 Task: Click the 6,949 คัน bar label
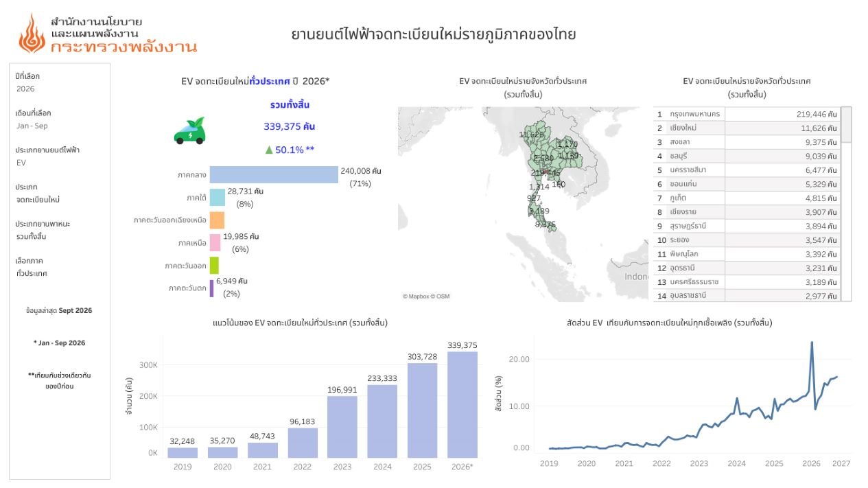(x=232, y=281)
